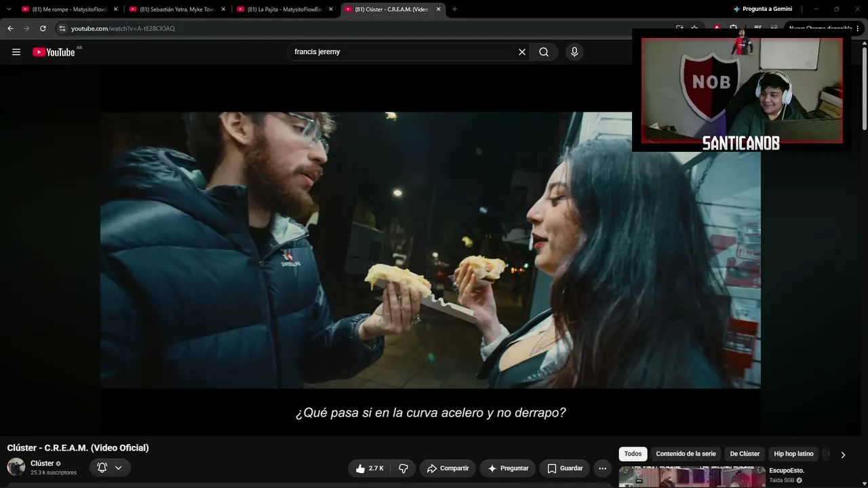Expand the subscription notification options chevron

pyautogui.click(x=119, y=468)
